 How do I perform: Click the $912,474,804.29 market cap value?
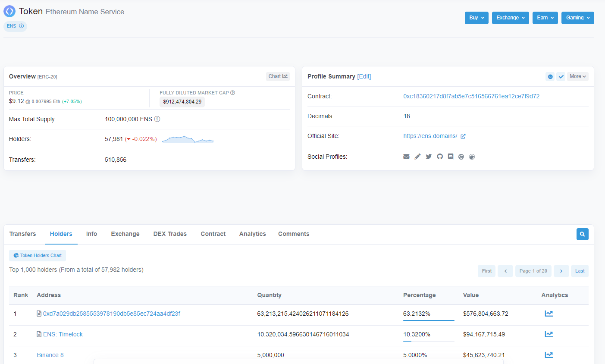click(182, 102)
